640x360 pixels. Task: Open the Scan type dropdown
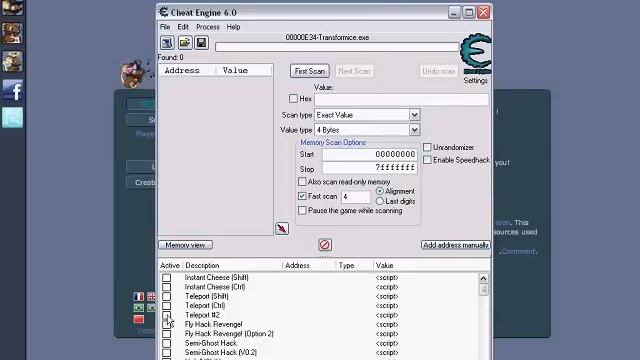(x=414, y=115)
